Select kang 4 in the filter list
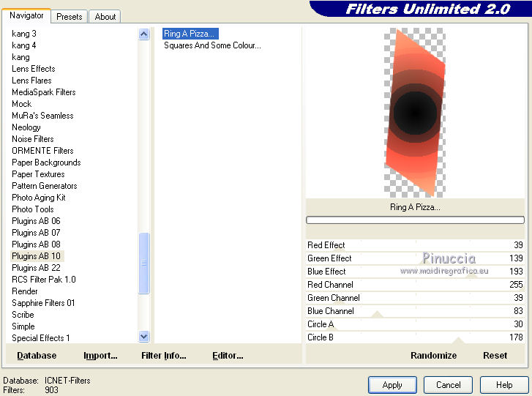This screenshot has height=396, width=532. [x=23, y=45]
